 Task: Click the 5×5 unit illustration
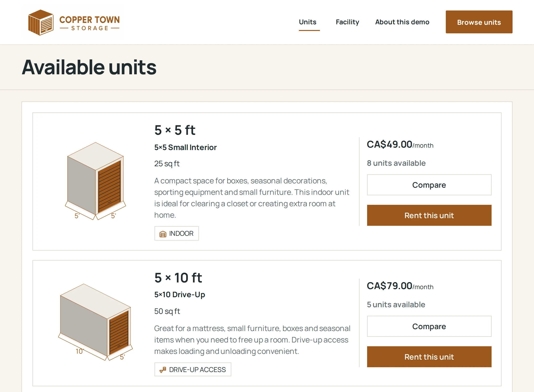click(x=95, y=181)
